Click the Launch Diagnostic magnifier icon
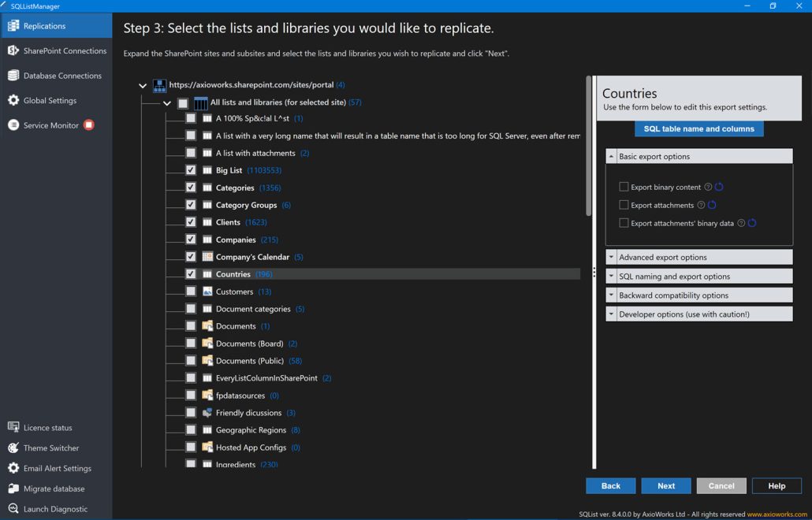The height and width of the screenshot is (520, 812). point(13,509)
